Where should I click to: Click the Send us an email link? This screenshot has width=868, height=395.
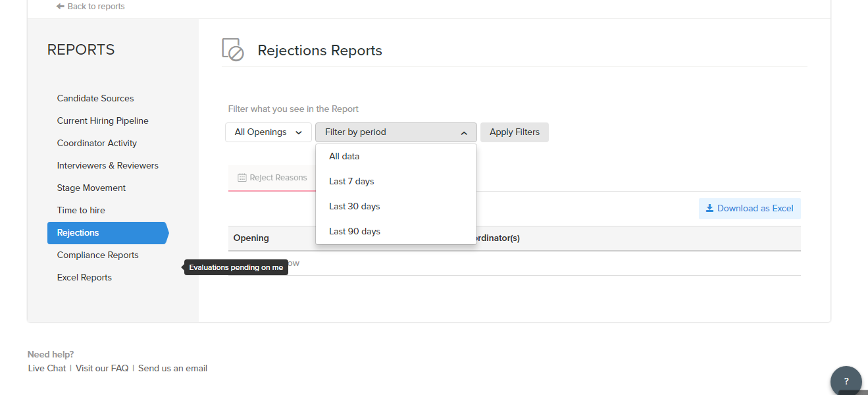(172, 369)
